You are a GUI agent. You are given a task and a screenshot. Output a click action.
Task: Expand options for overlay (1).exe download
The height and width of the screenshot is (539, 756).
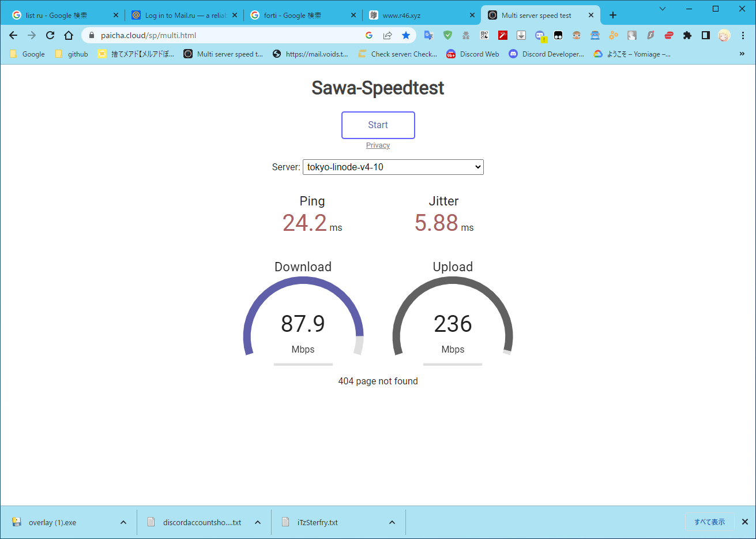pos(123,522)
